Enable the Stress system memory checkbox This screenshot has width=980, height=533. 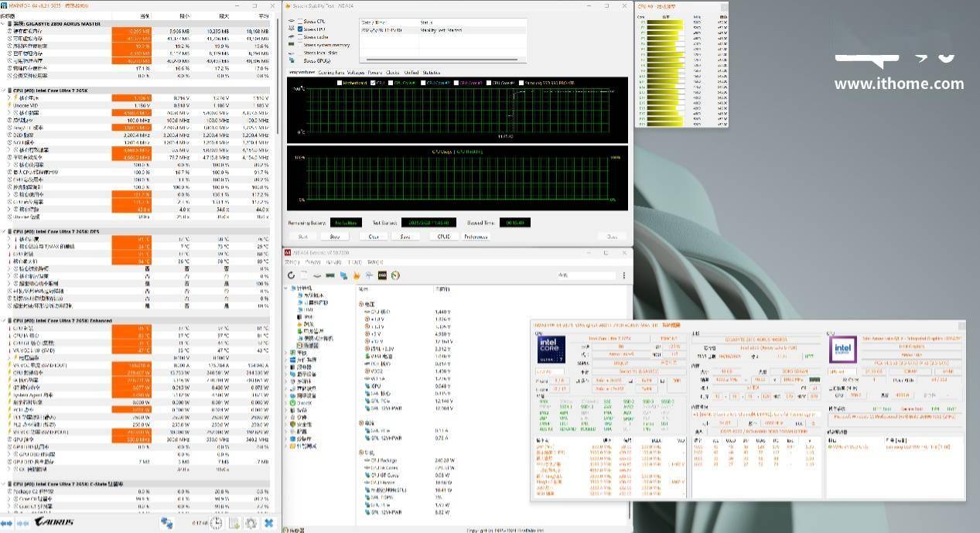pyautogui.click(x=300, y=45)
